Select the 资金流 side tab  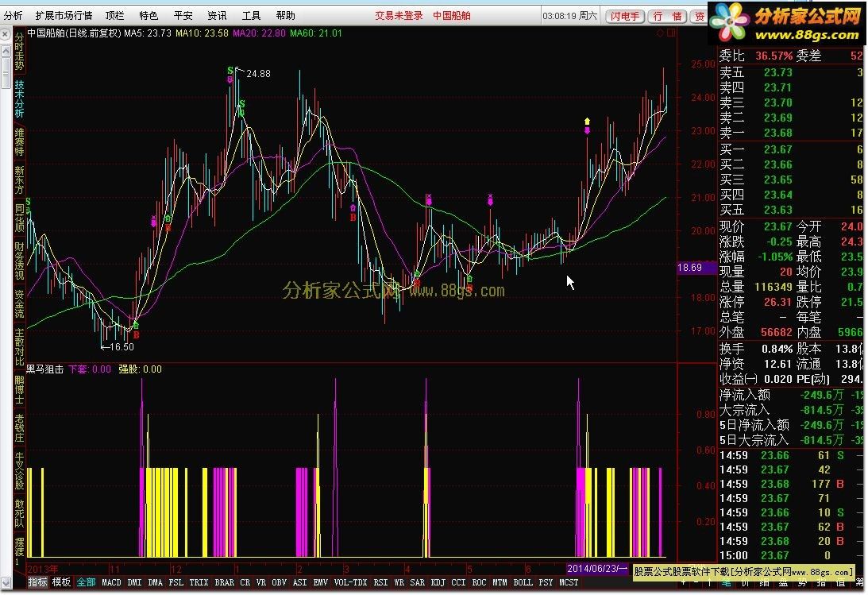coord(19,304)
